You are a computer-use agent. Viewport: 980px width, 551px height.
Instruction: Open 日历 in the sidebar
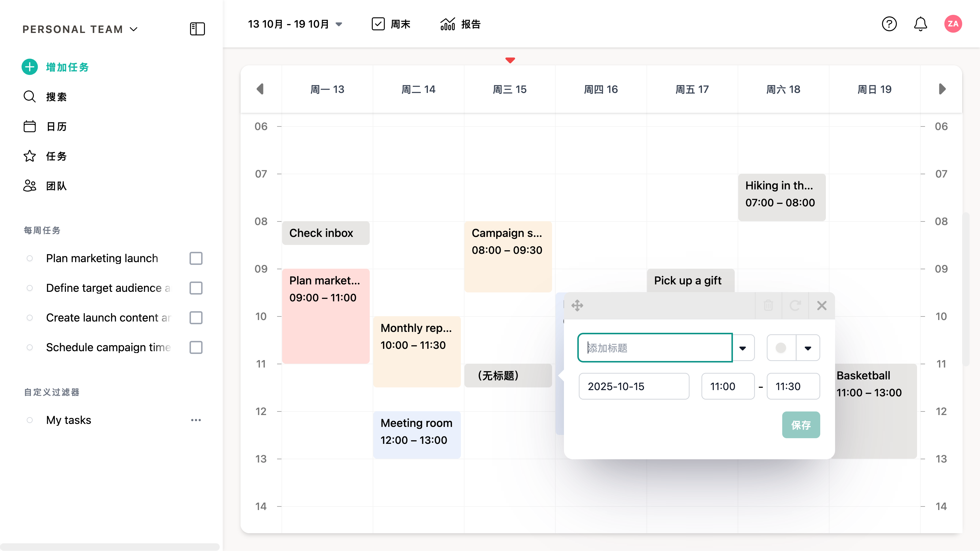(56, 126)
